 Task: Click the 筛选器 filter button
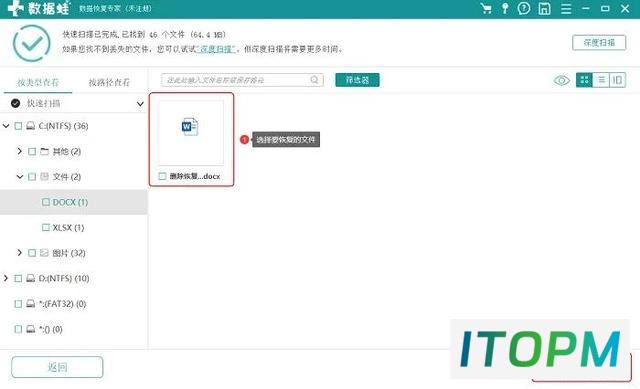point(357,80)
